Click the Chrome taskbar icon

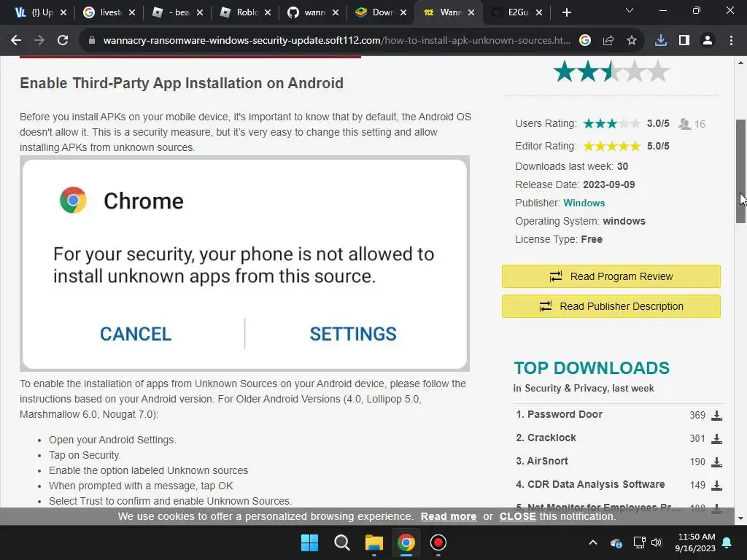pos(406,542)
